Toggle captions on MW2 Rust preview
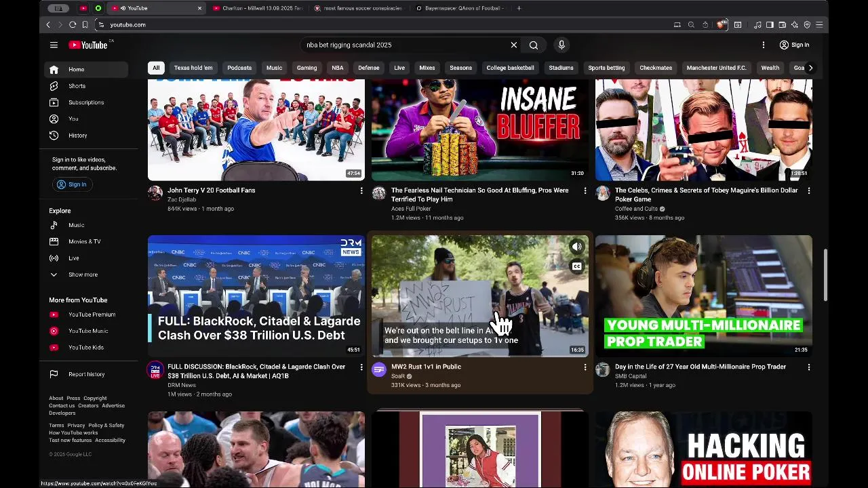Viewport: 868px width, 488px height. click(576, 266)
